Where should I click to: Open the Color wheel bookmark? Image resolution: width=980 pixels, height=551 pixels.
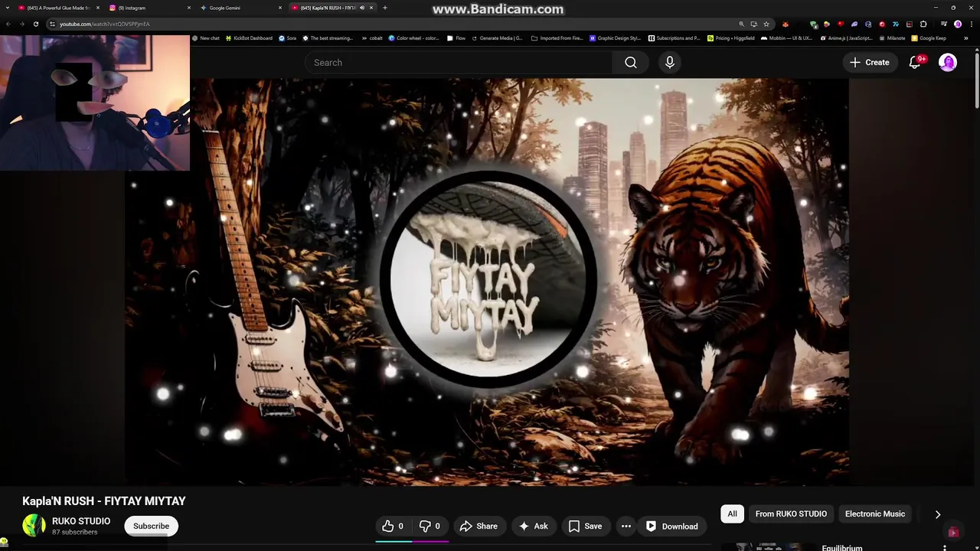413,37
